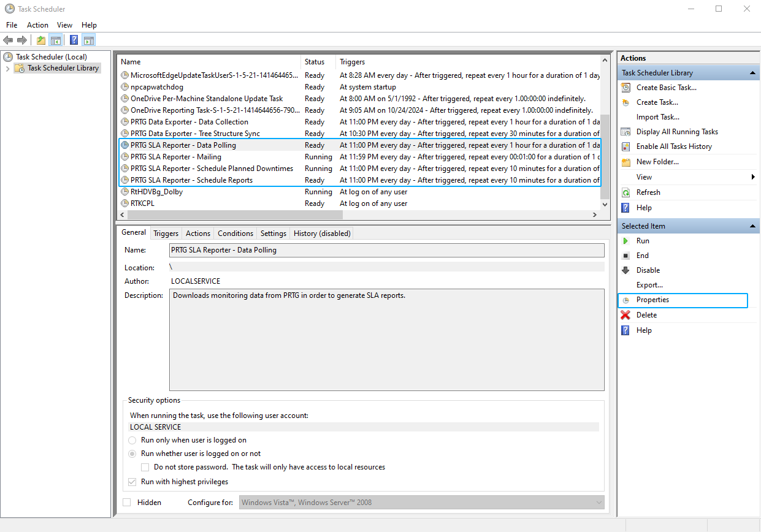
Task: Switch to the History (disabled) tab
Action: [x=322, y=234]
